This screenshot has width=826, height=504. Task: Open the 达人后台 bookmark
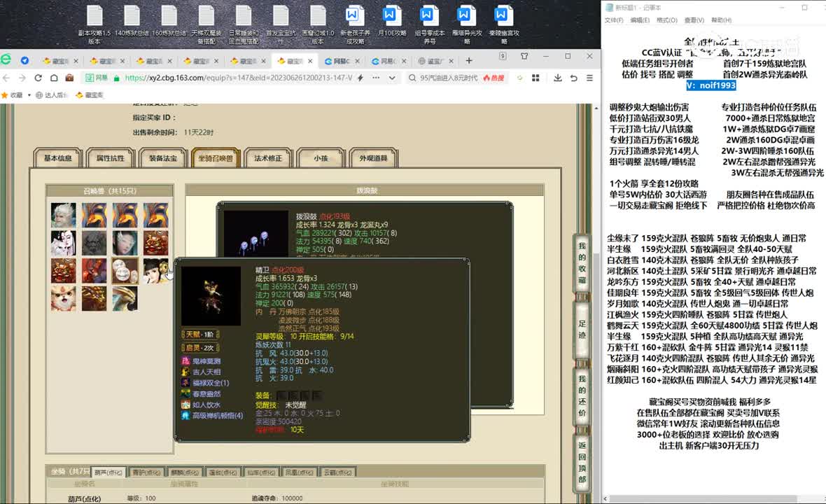click(x=52, y=95)
